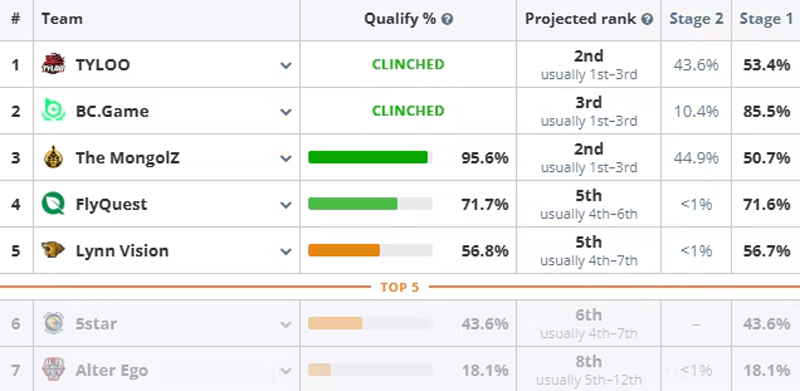
Task: Expand the Lynn Vision row chevron
Action: point(286,252)
